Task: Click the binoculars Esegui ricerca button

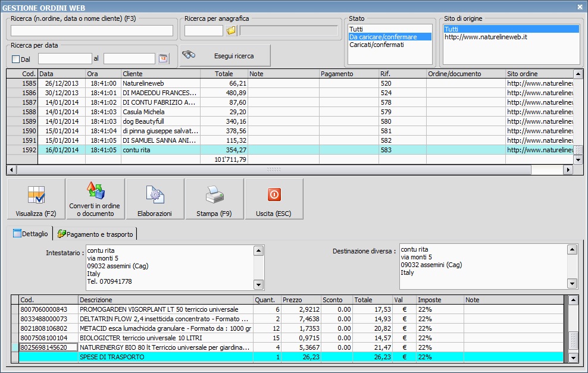Action: point(226,56)
